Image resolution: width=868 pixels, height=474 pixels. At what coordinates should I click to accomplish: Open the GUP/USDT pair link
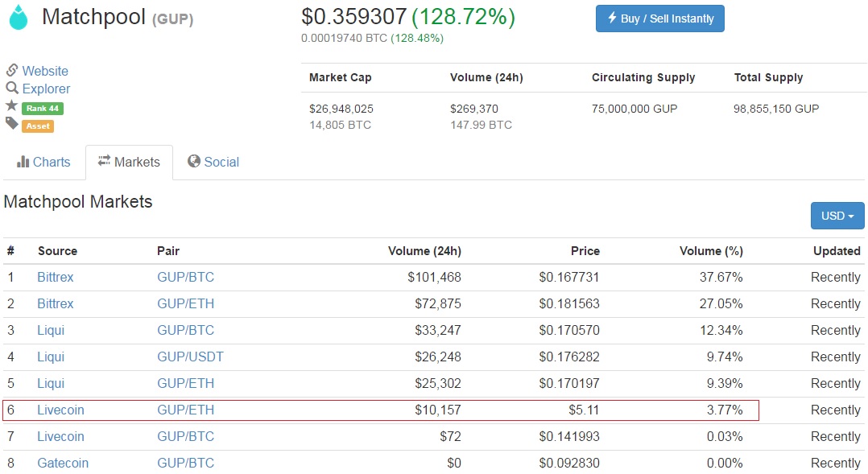pos(190,357)
